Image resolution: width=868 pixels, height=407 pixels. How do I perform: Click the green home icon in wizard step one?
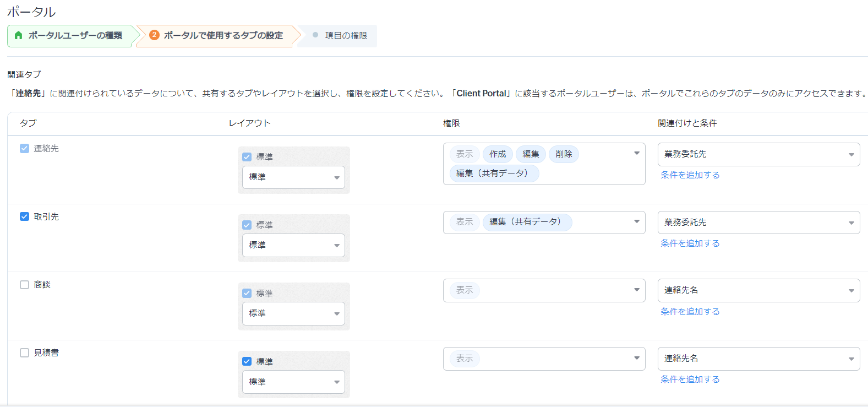coord(19,35)
